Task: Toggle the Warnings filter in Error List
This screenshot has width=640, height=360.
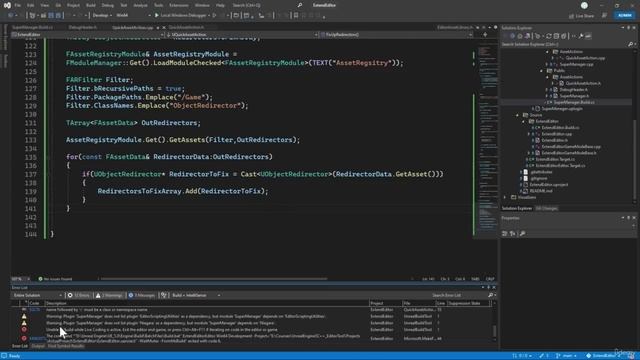Action: (x=109, y=295)
